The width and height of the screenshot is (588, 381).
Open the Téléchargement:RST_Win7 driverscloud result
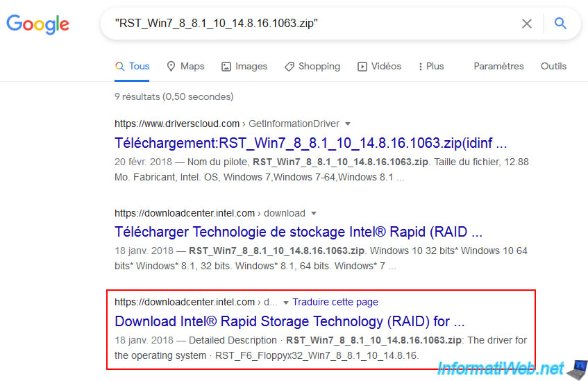[x=310, y=143]
